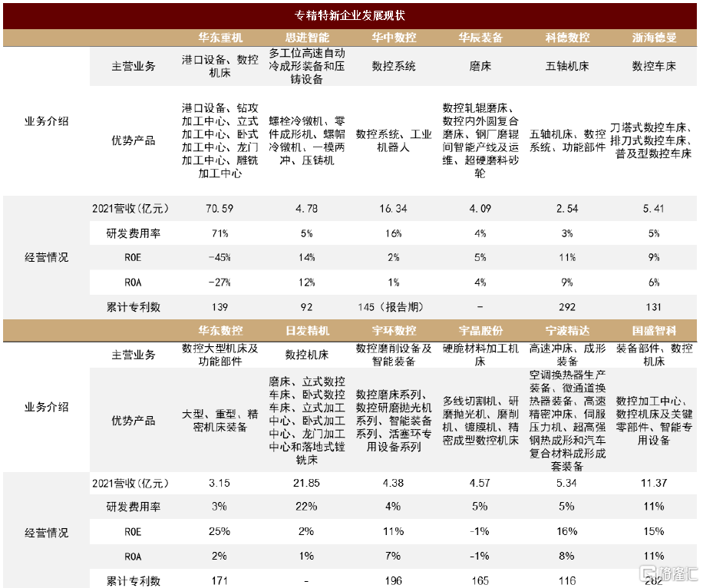Click the cell 数控系统、工业机器人
The width and height of the screenshot is (703, 588).
pos(394,140)
